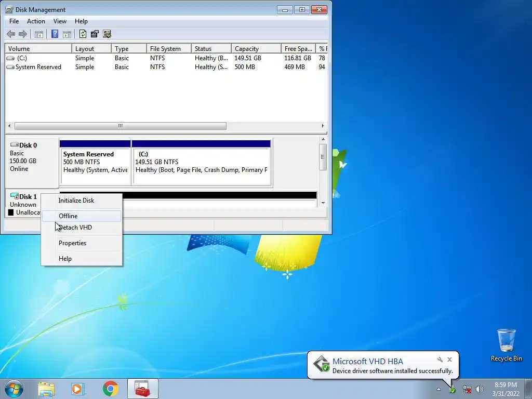Image resolution: width=532 pixels, height=399 pixels.
Task: Click the up arrow of disk pane scrollbar
Action: (323, 139)
